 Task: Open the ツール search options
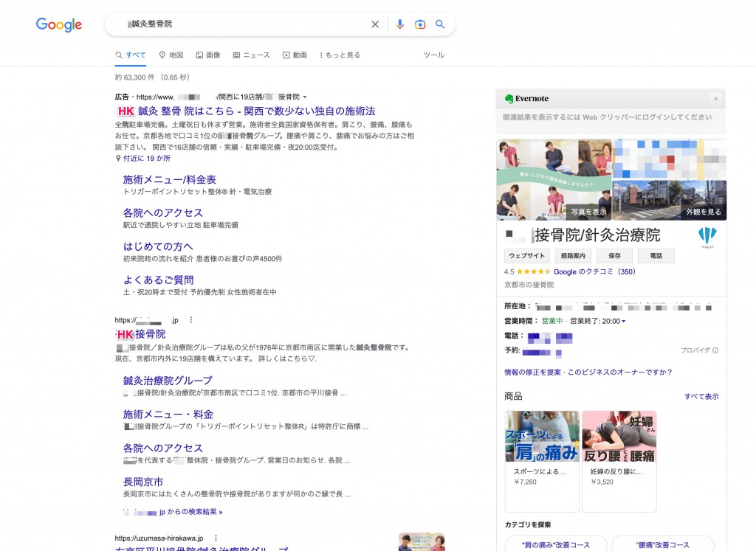tap(434, 55)
